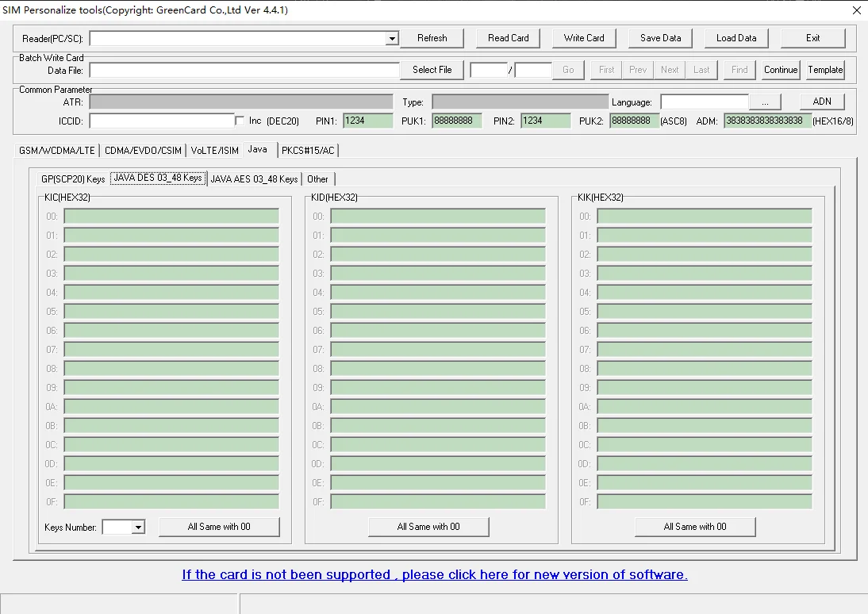Open the Keys Number dropdown
The width and height of the screenshot is (868, 614).
click(138, 528)
